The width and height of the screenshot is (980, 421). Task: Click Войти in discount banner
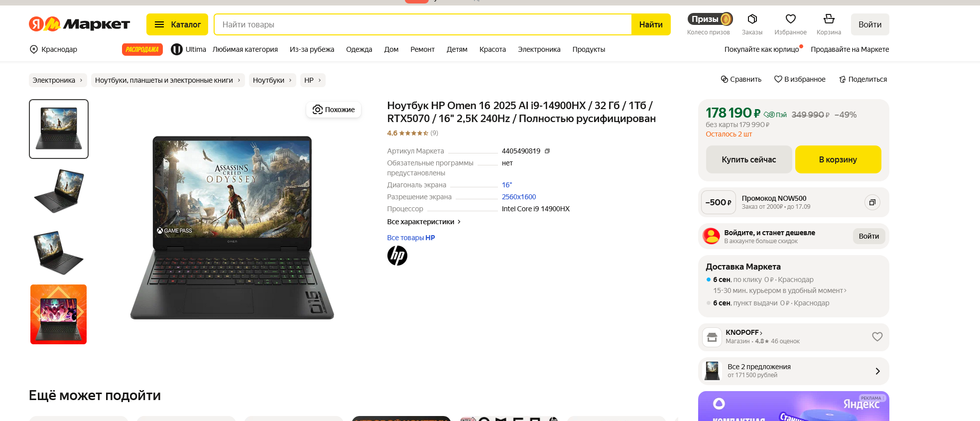click(x=869, y=236)
